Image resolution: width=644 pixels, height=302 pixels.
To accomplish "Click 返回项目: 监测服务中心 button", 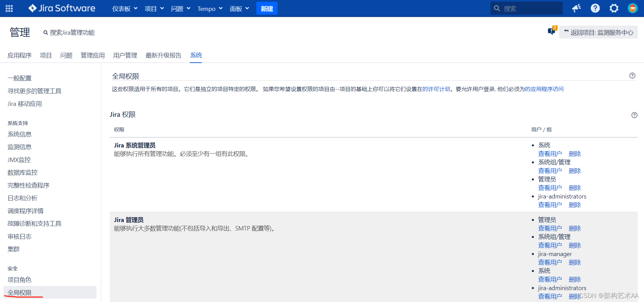I will pos(598,32).
